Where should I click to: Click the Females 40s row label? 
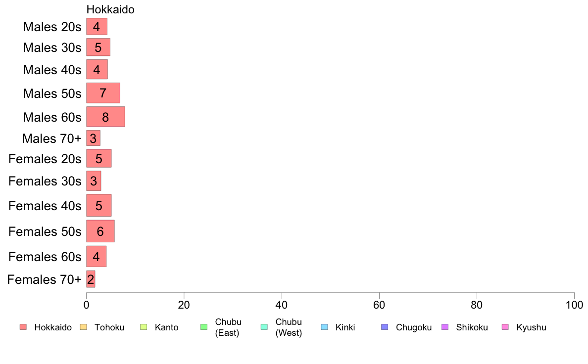click(x=45, y=205)
